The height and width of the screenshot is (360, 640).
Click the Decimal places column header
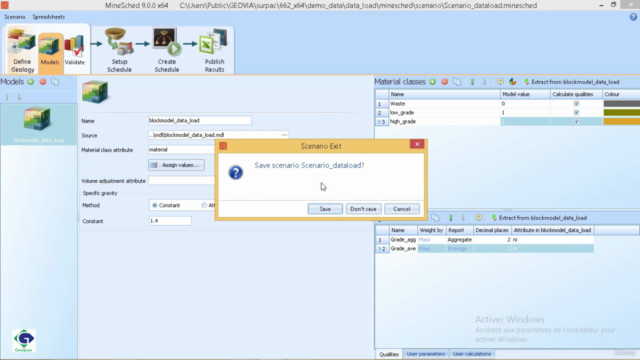[x=492, y=230]
